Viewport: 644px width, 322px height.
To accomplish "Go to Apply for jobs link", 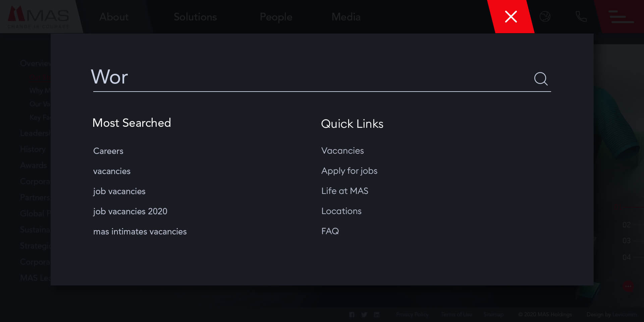I will pyautogui.click(x=349, y=171).
